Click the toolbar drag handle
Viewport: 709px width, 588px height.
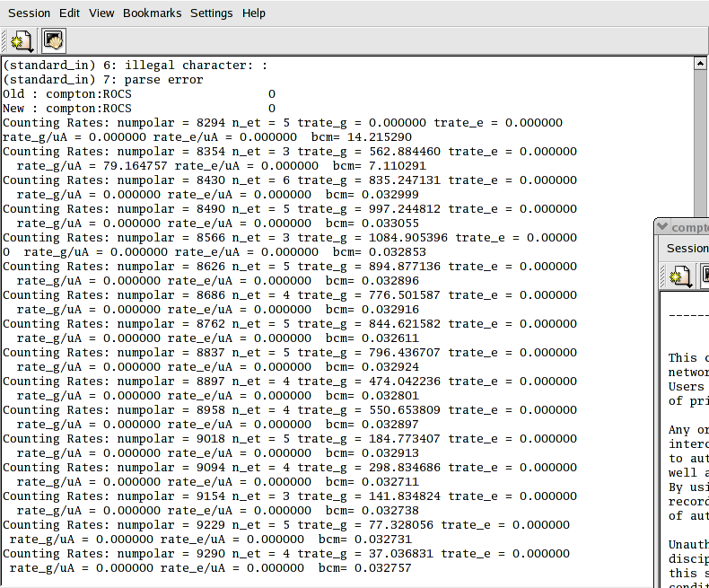[4, 41]
